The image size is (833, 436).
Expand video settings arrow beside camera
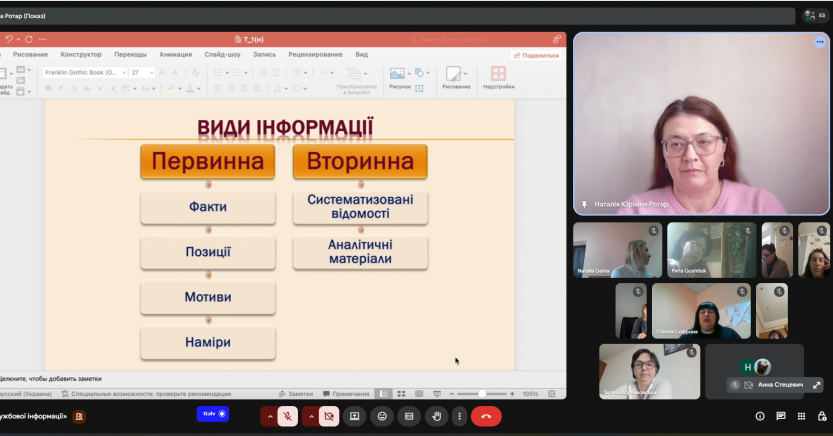pos(310,416)
